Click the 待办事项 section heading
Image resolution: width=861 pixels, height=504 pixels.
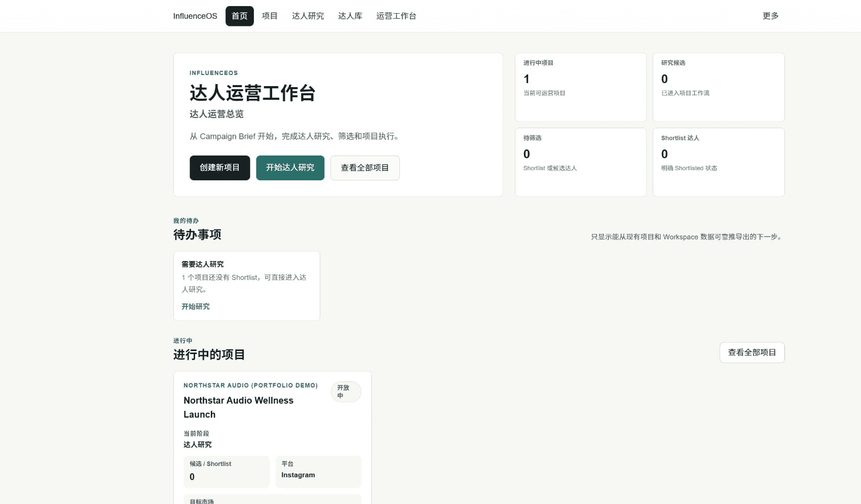click(x=197, y=235)
